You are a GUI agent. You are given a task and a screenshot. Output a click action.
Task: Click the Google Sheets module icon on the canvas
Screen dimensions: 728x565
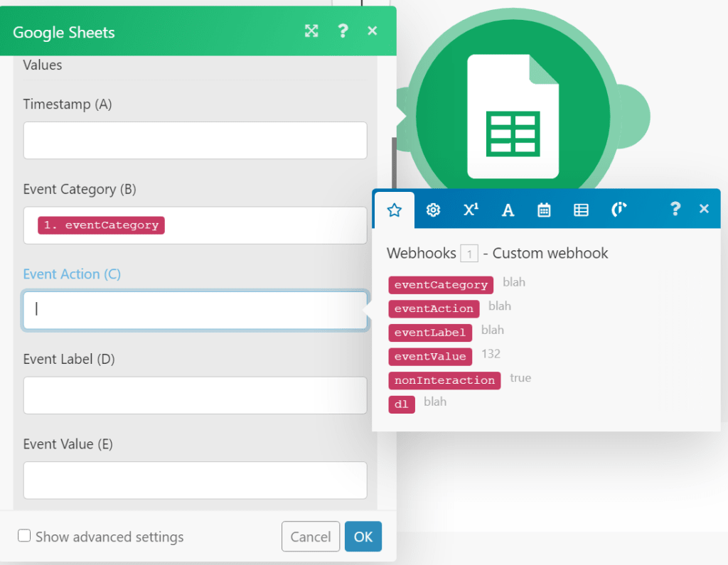(x=513, y=116)
